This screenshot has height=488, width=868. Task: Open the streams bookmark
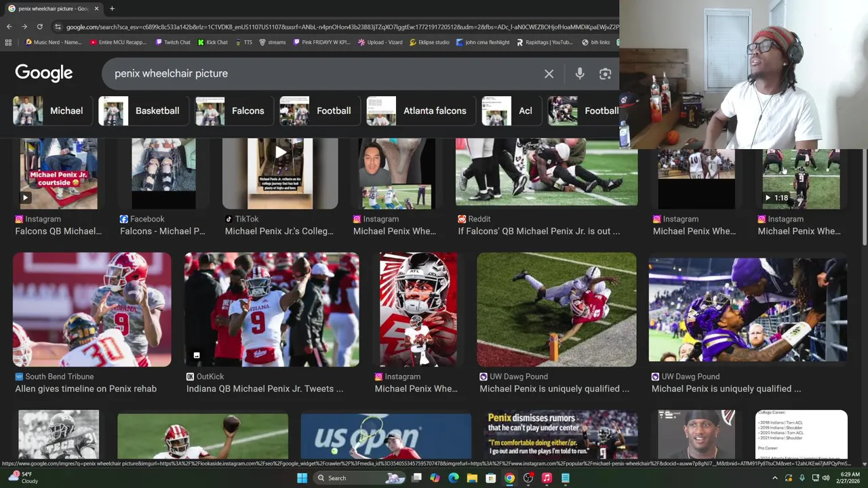273,42
